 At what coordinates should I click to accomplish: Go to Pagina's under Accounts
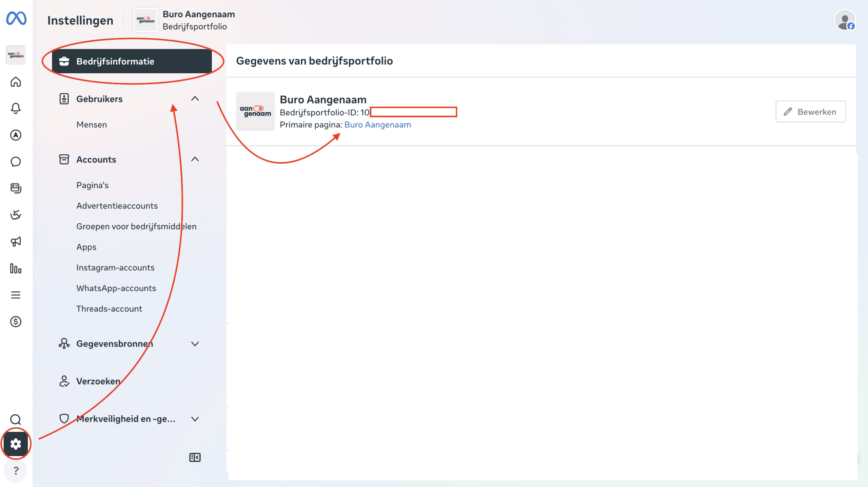click(93, 185)
